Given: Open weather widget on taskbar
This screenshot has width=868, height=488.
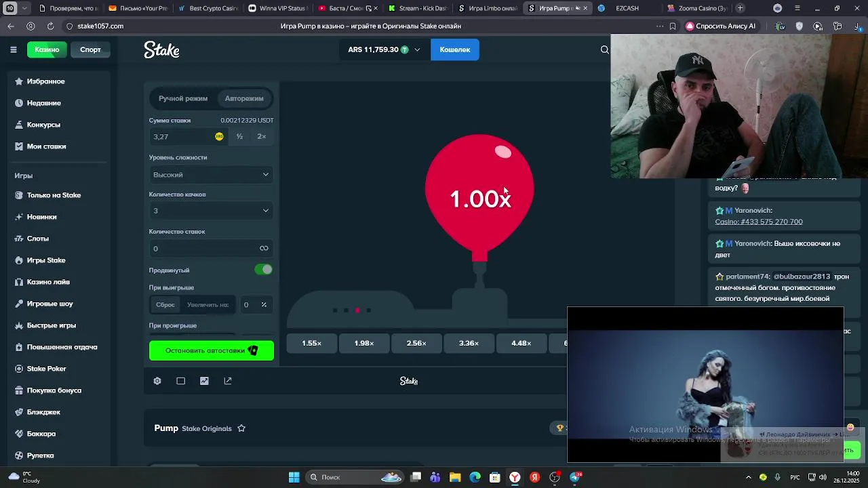Looking at the screenshot, I should coord(24,477).
